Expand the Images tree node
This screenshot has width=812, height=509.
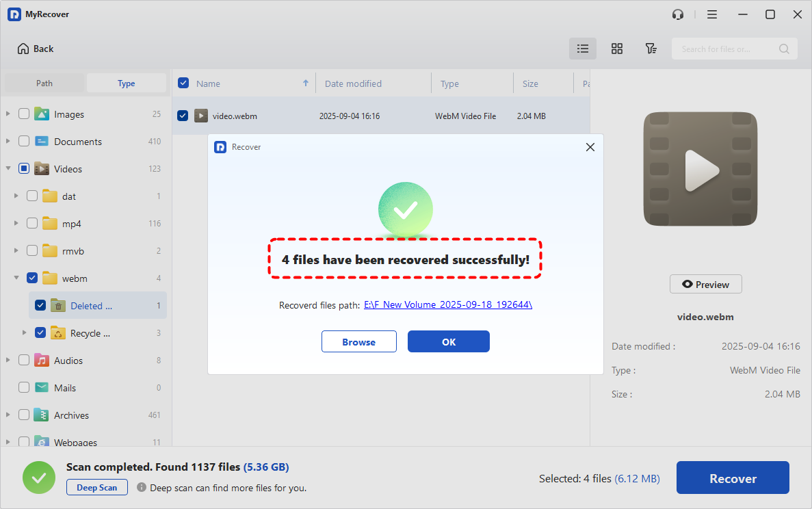pyautogui.click(x=8, y=114)
